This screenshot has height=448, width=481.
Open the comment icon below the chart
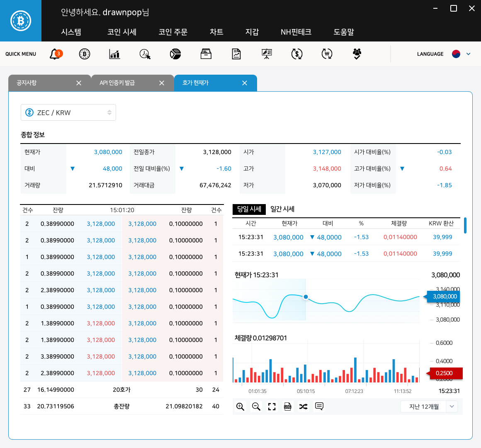pos(319,407)
